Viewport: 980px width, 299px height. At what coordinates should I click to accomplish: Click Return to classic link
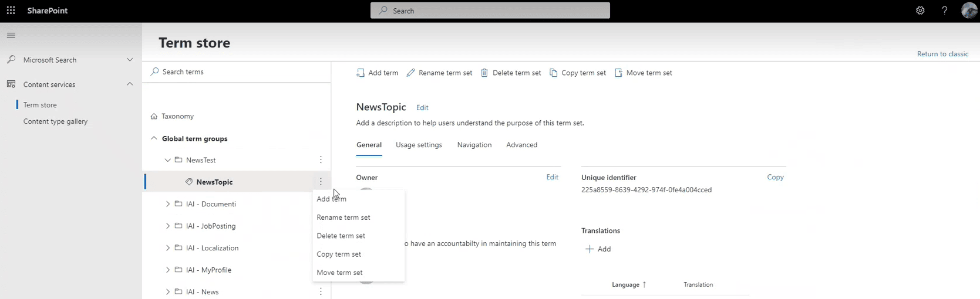[x=942, y=54]
